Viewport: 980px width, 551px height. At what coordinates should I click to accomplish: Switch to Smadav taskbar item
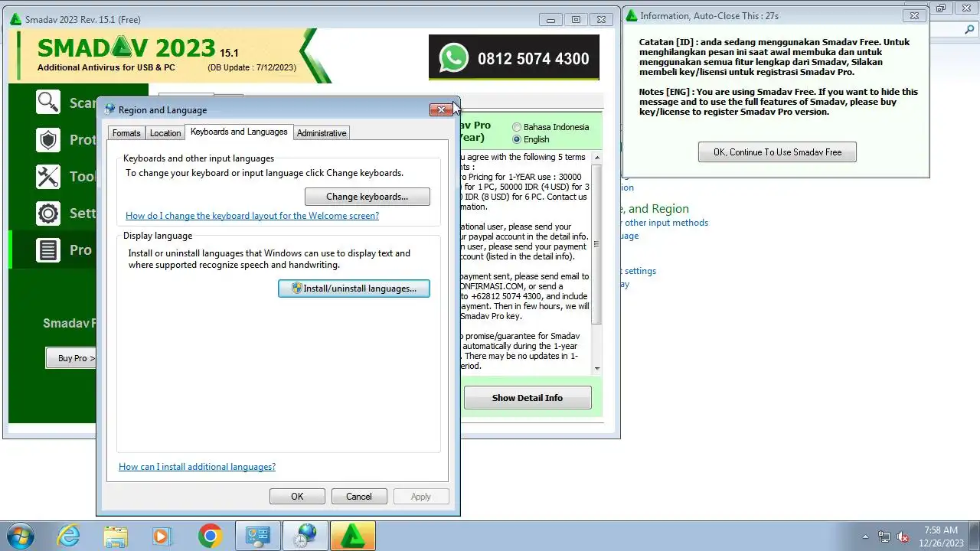tap(353, 536)
